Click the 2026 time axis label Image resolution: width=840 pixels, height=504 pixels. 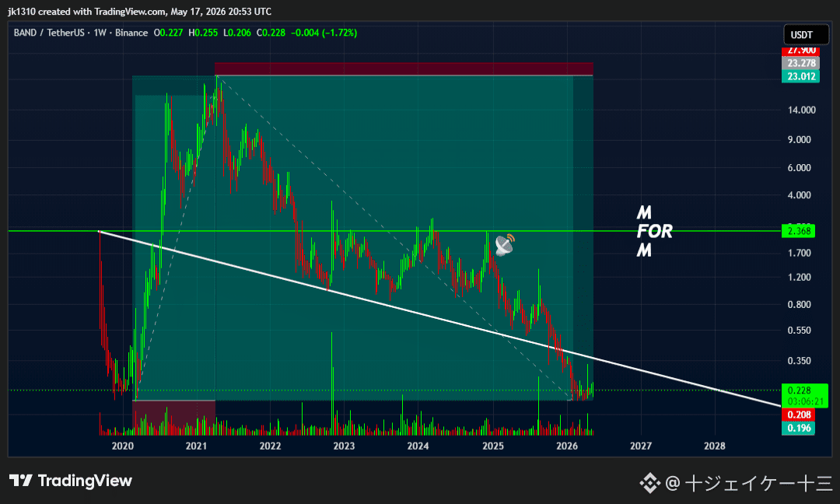(x=567, y=446)
